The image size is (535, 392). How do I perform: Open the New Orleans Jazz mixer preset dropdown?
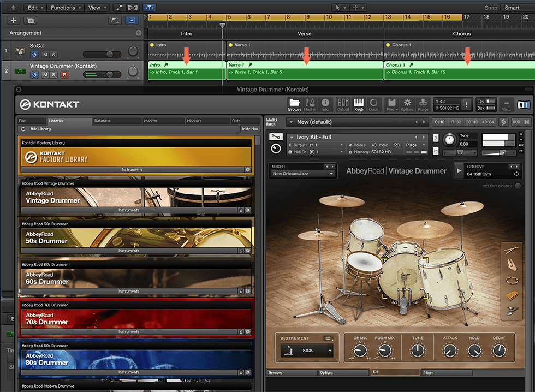pyautogui.click(x=302, y=174)
